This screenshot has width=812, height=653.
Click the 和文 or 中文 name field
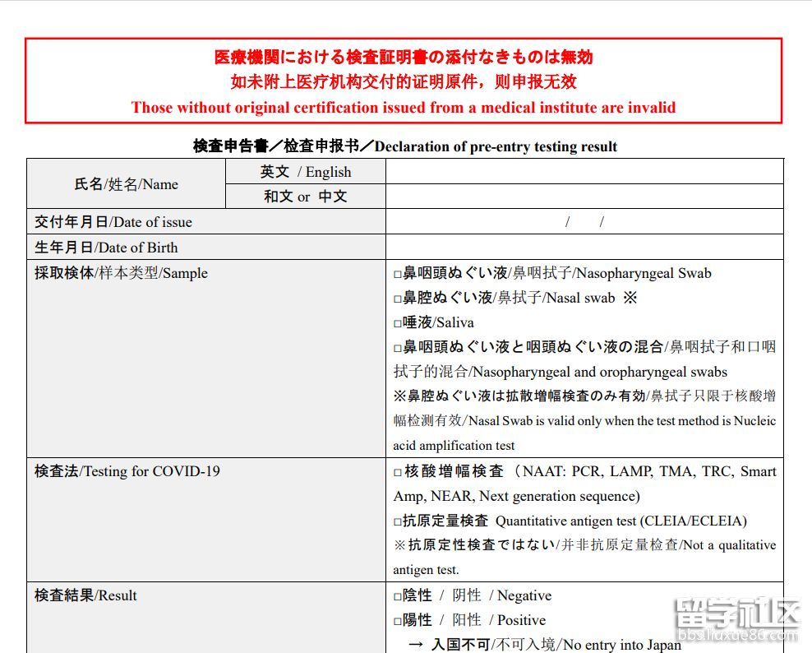click(x=584, y=197)
